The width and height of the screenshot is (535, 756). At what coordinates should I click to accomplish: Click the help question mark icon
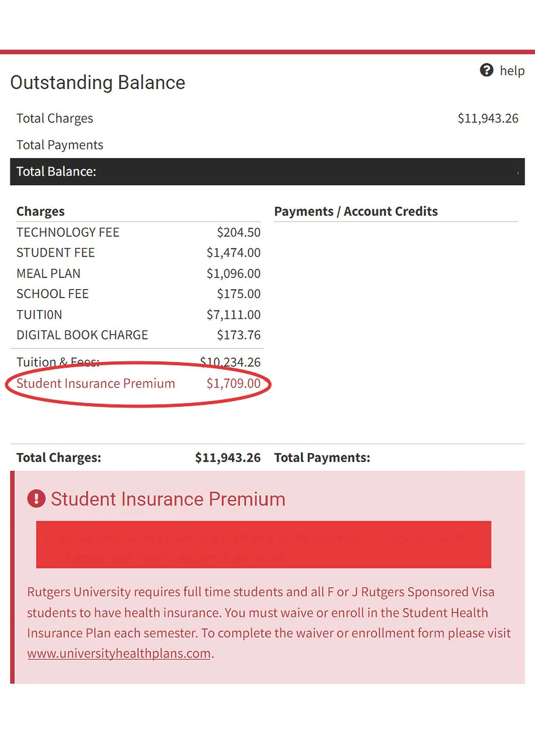[487, 70]
